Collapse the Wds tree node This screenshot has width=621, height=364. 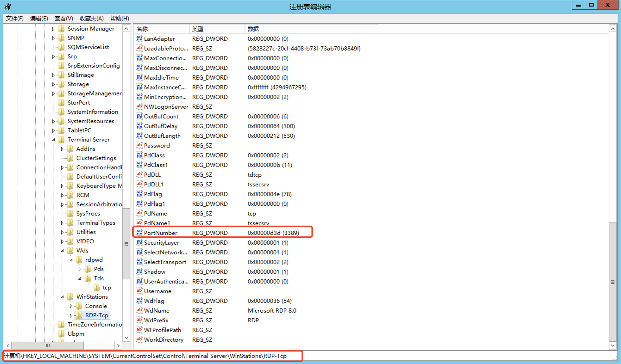(x=62, y=251)
